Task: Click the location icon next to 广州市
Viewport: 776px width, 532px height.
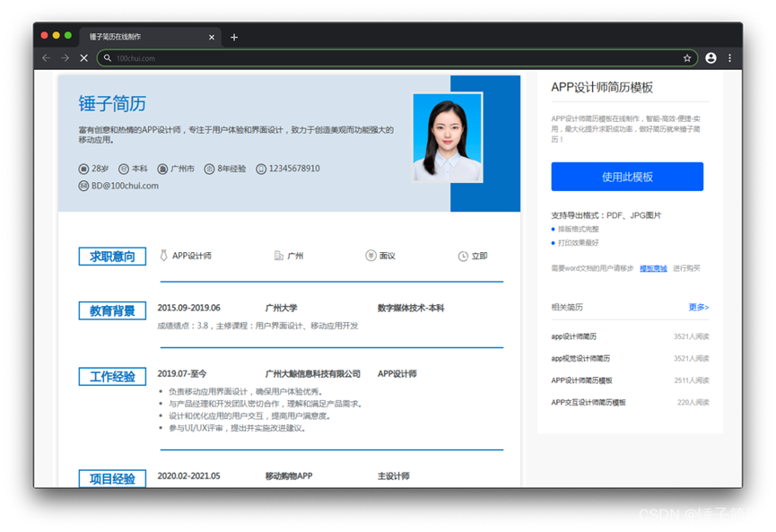Action: (x=162, y=170)
